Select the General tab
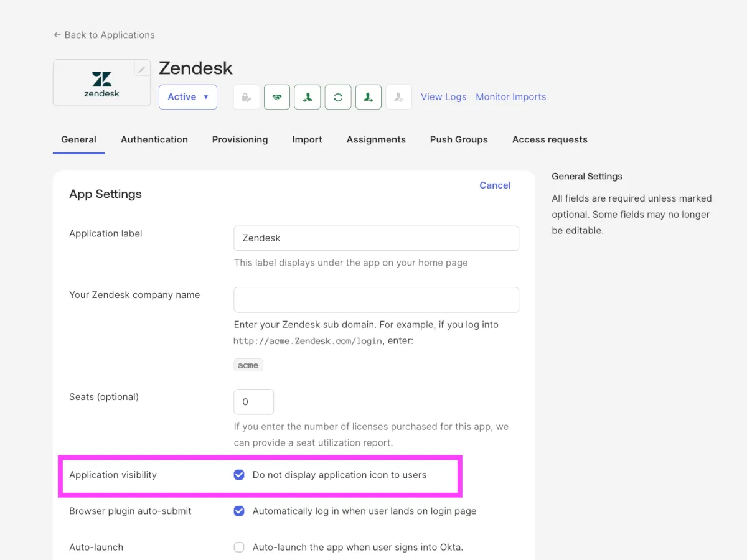The image size is (747, 560). 78,139
